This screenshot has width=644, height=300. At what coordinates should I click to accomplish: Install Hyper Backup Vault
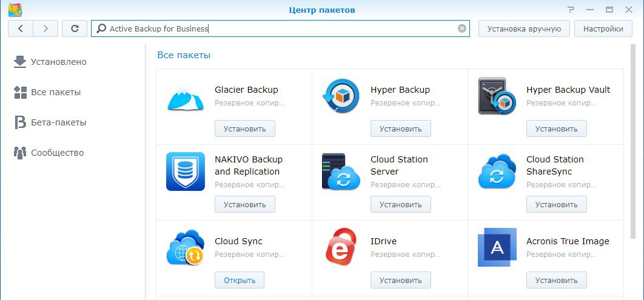pos(557,128)
